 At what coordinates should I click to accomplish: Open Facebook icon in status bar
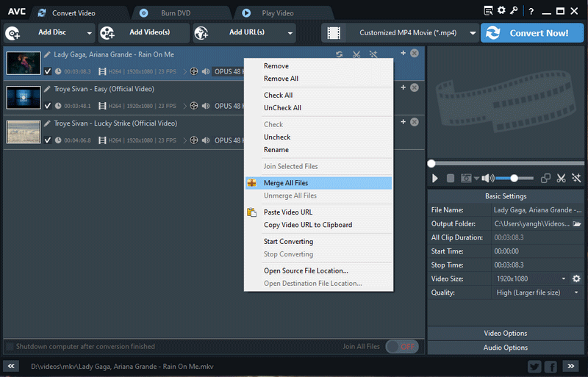(x=551, y=367)
